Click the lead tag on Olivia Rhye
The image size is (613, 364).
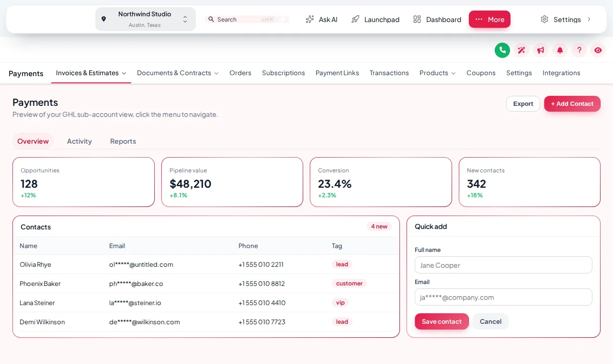click(x=342, y=264)
